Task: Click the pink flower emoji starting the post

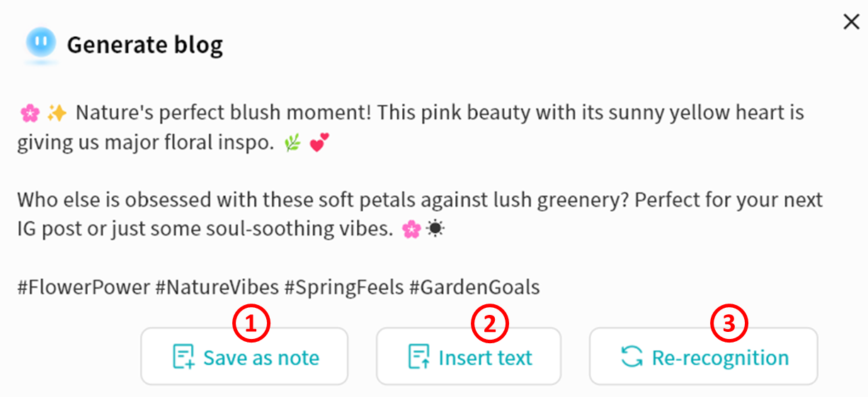Action: tap(29, 113)
